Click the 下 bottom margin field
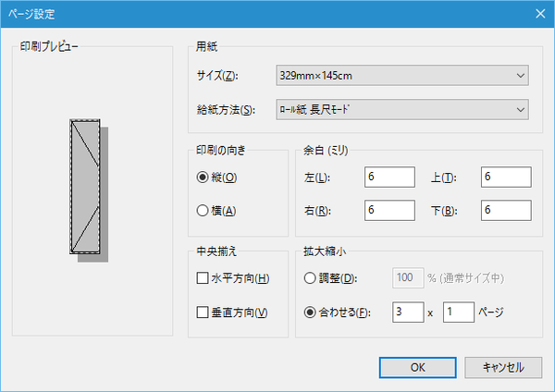This screenshot has height=392, width=555. click(506, 210)
